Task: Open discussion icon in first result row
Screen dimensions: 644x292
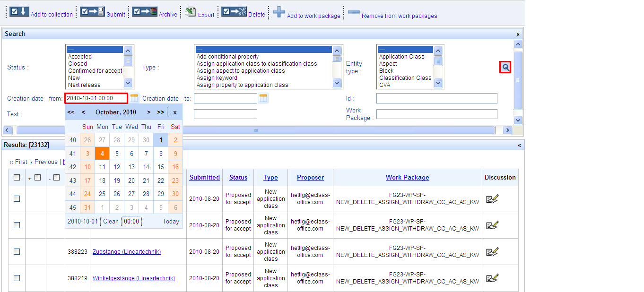Action: click(x=492, y=199)
